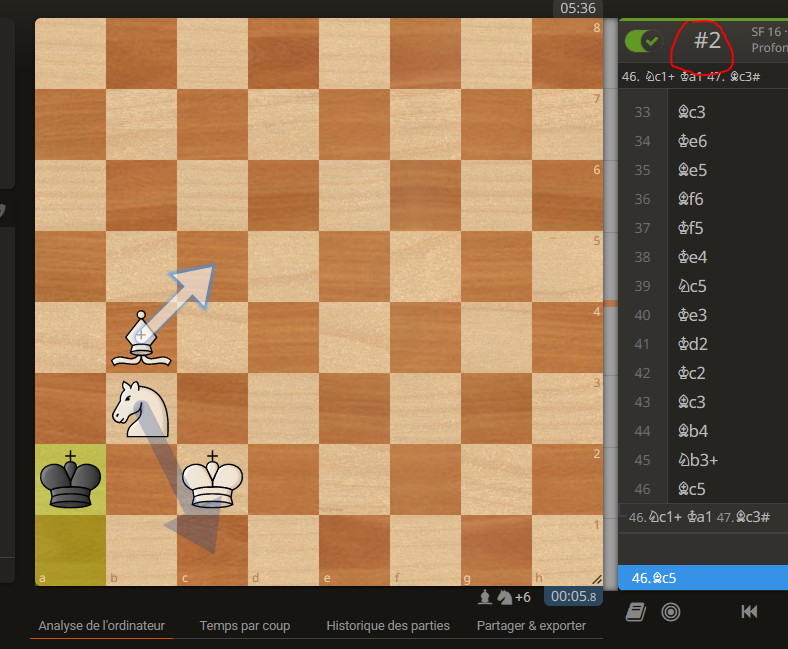Open the Historique des parties tab

pos(388,626)
